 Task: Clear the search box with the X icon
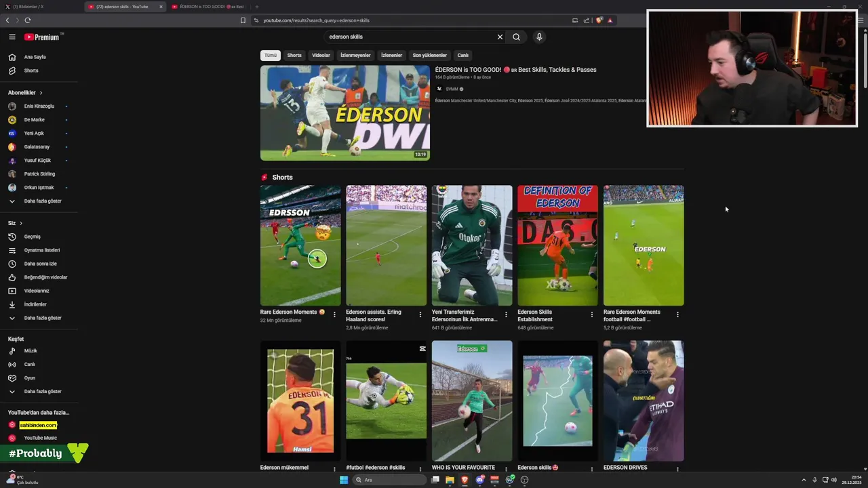[x=500, y=37]
